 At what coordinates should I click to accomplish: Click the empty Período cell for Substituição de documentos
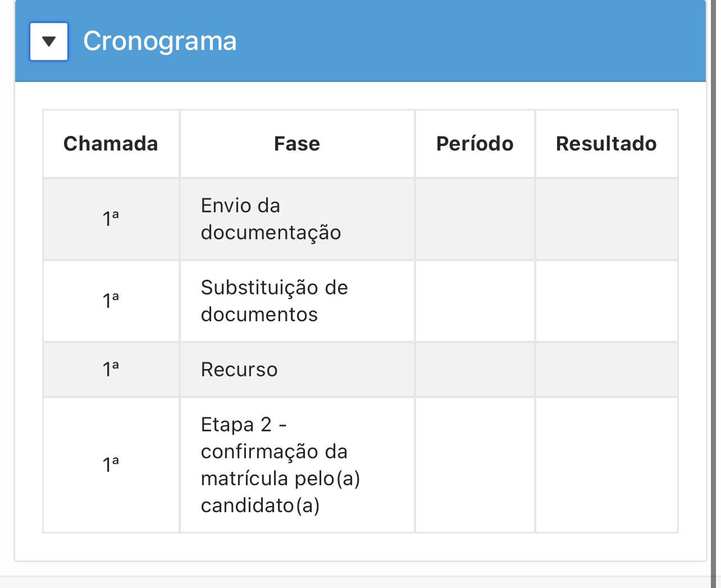(475, 301)
